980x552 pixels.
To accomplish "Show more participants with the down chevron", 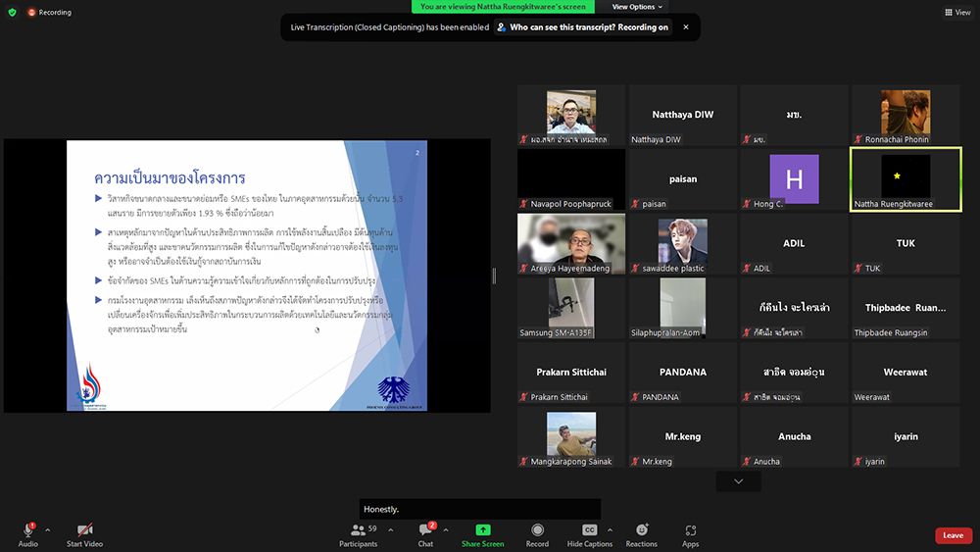I will click(x=738, y=481).
